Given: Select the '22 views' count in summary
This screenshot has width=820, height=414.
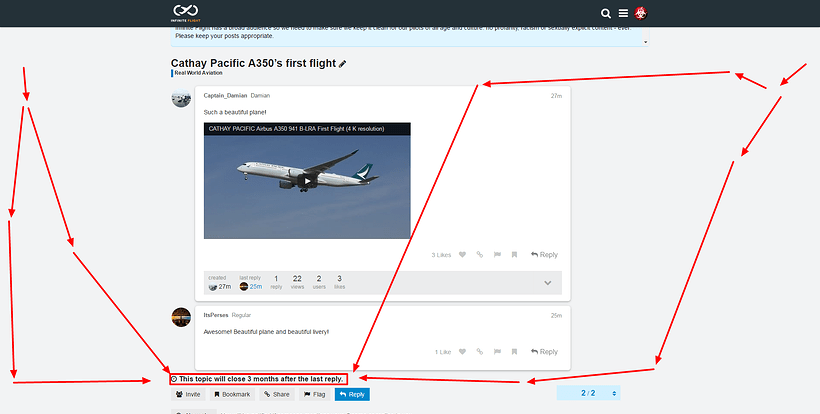Looking at the screenshot, I should 297,282.
